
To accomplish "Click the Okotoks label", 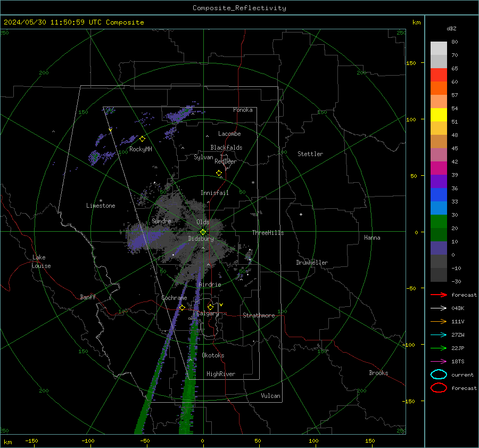I will coord(213,355).
